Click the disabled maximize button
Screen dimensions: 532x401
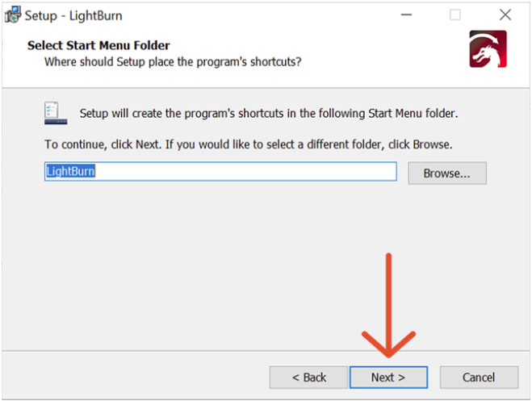click(455, 15)
